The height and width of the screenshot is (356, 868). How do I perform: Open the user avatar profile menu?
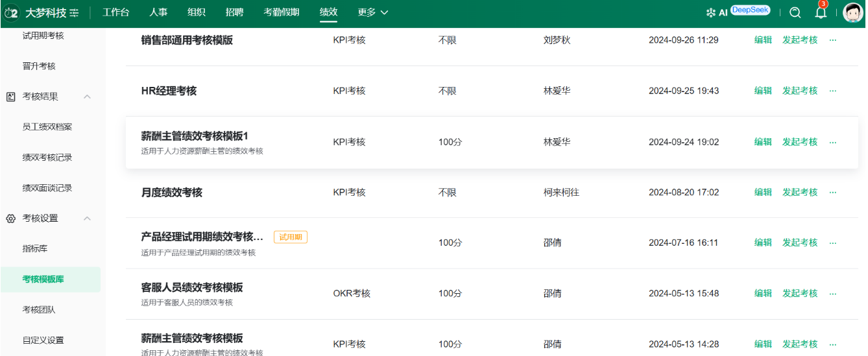(x=852, y=12)
